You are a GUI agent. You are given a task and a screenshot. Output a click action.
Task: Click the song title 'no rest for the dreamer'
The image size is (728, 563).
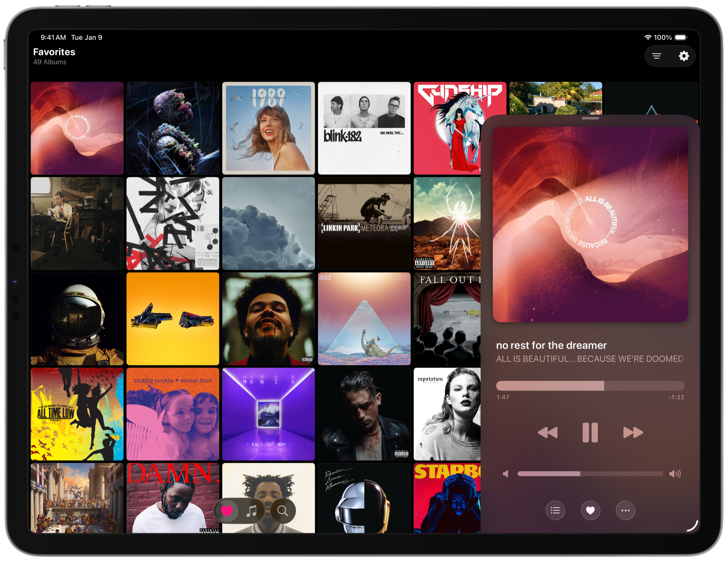551,345
